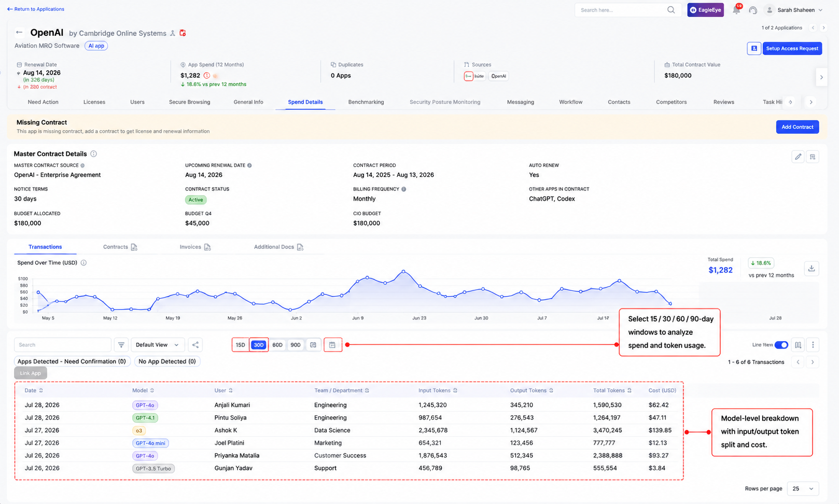Click the AI app tag
This screenshot has width=839, height=504.
[96, 46]
